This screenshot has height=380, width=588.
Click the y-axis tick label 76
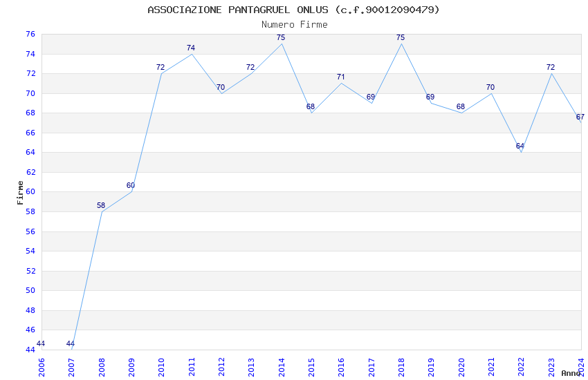point(30,34)
